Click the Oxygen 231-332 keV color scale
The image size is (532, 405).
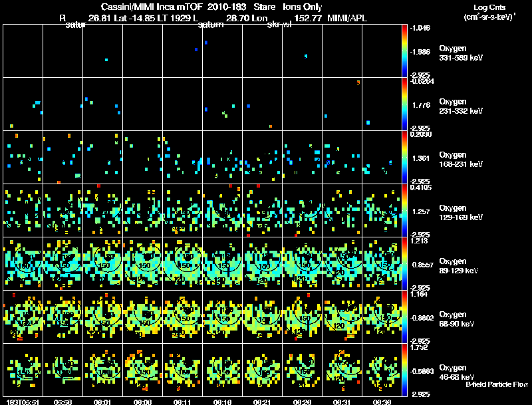pos(404,104)
